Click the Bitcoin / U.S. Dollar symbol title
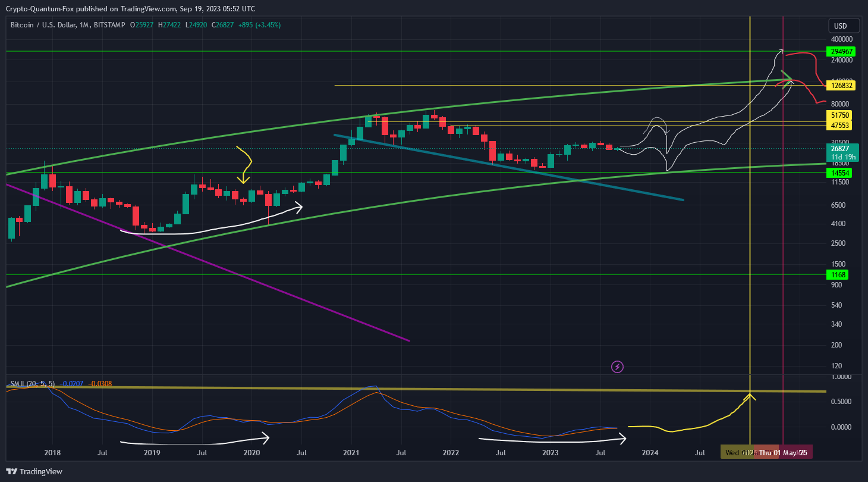 click(x=43, y=25)
